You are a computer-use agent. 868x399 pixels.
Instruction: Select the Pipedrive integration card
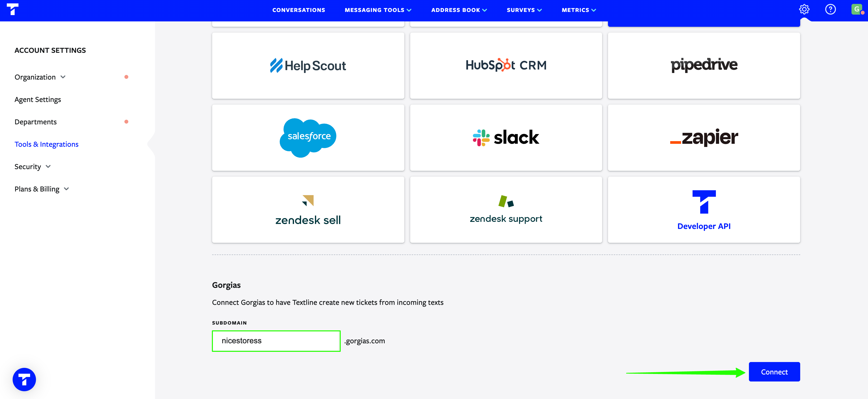click(x=703, y=66)
